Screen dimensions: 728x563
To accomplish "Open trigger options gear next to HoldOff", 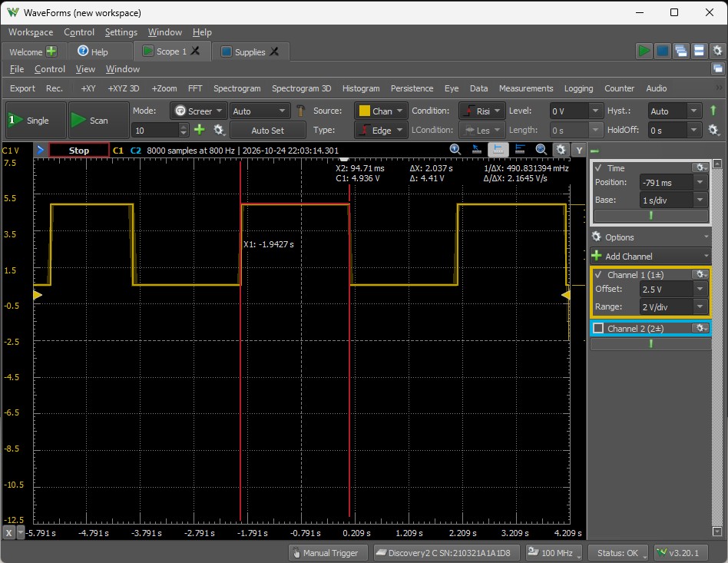I will click(713, 130).
